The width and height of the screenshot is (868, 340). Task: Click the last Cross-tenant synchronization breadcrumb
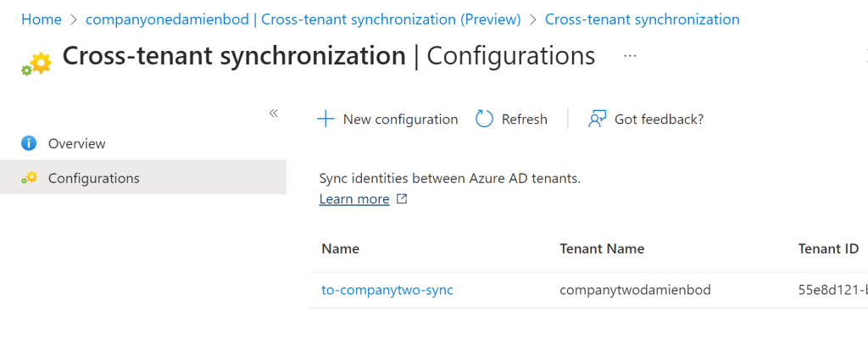coord(642,19)
